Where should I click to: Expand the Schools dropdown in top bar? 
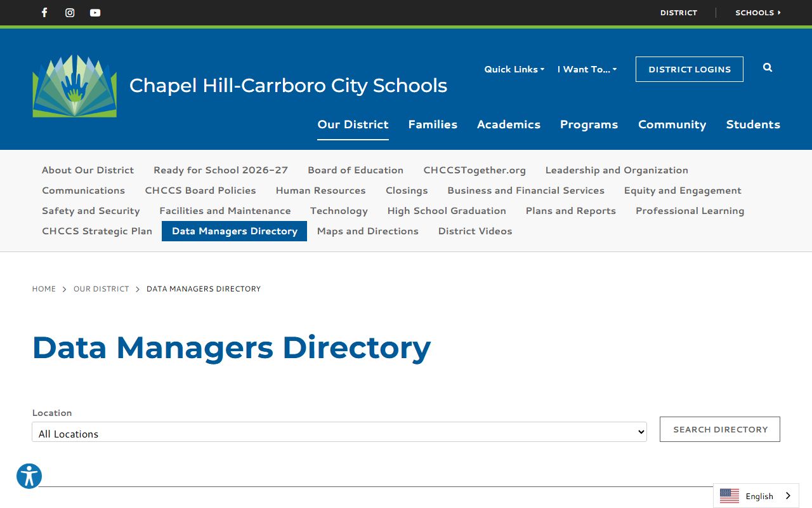pos(758,13)
